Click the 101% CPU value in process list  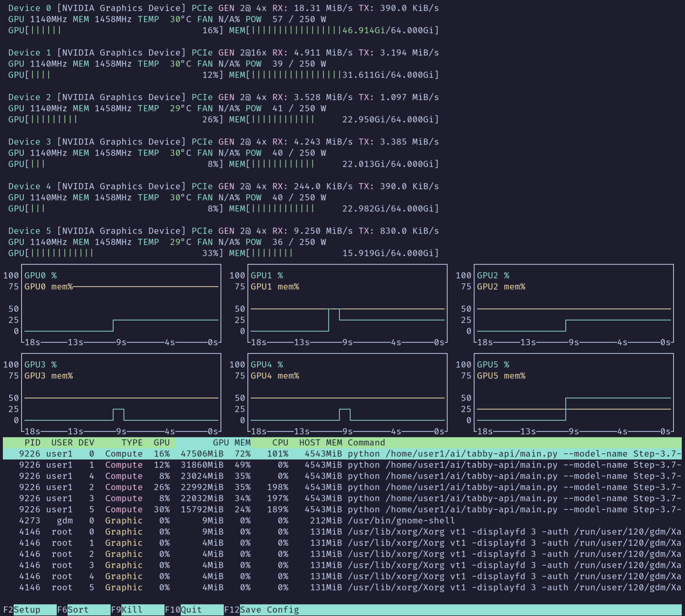tap(277, 454)
